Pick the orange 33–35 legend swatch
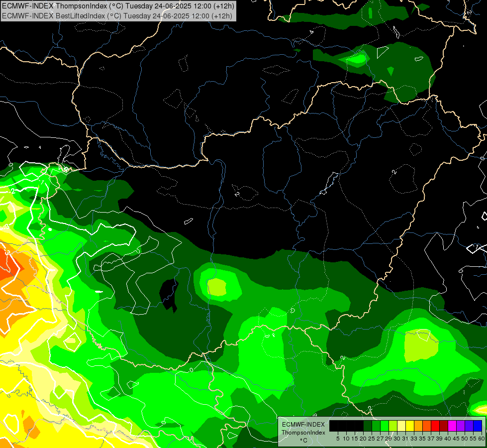Screen dimensions: 487x448 click(418, 426)
